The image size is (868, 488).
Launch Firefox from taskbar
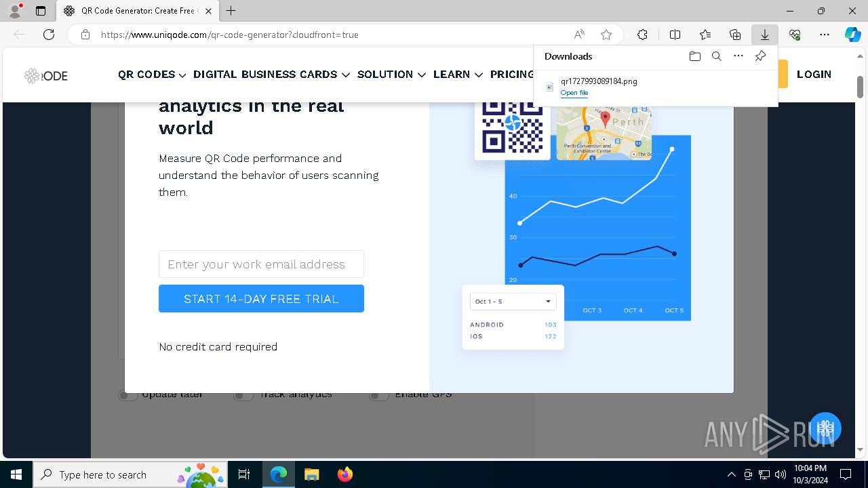pyautogui.click(x=344, y=474)
